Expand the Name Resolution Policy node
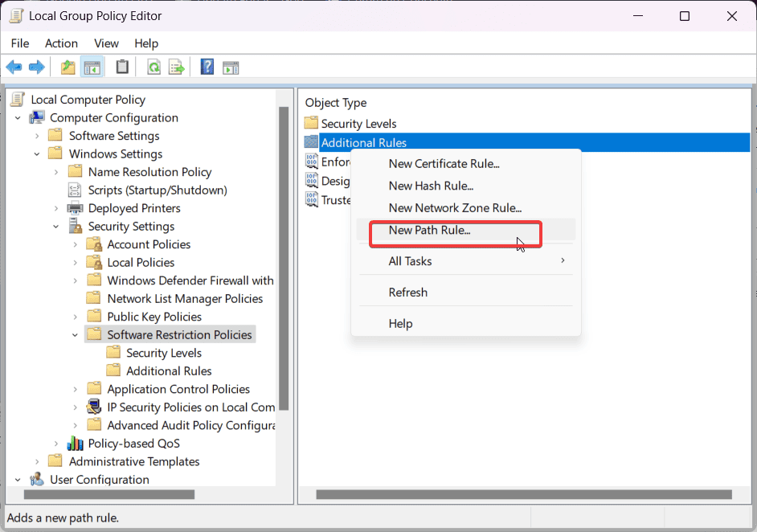The image size is (757, 532). coord(56,172)
